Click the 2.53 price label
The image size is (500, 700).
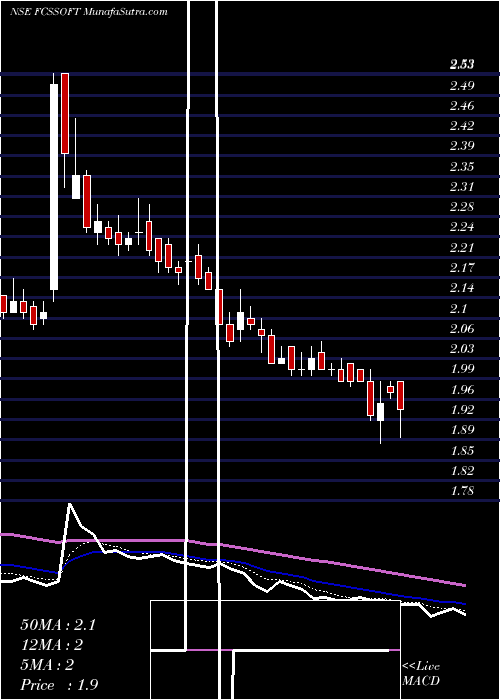click(461, 65)
